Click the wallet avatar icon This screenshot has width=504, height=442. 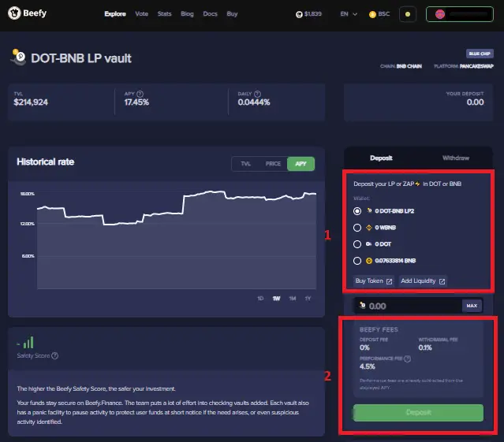click(440, 14)
